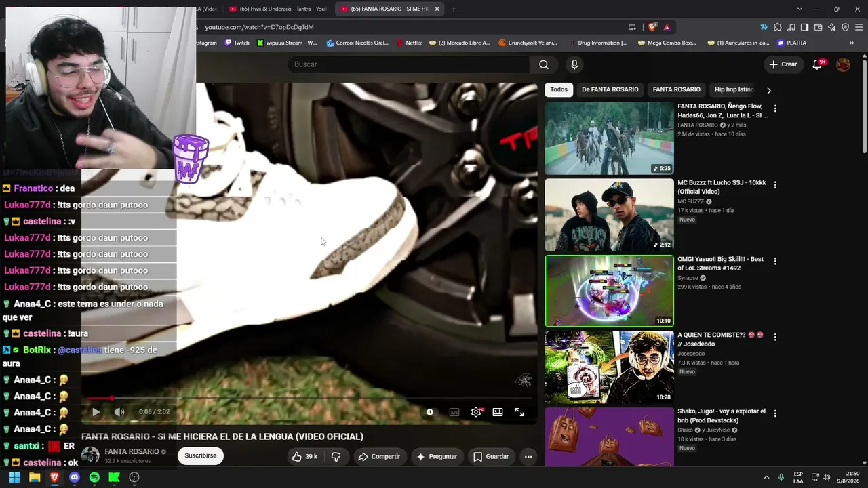Open options for Shako, Jugo! video
The image size is (868, 488).
[775, 413]
